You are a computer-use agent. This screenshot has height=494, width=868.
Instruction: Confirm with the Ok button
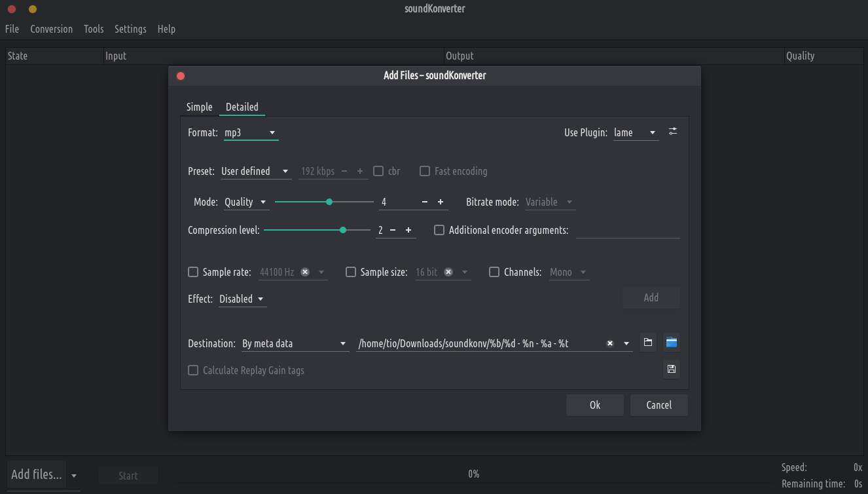point(594,405)
